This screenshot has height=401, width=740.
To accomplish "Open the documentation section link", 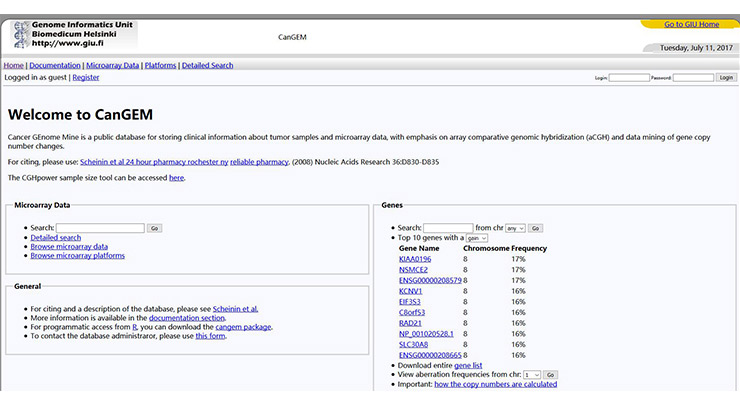I will coord(186,318).
